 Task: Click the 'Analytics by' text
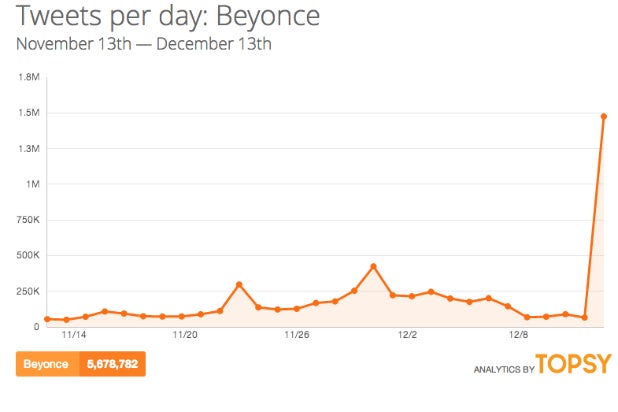click(502, 369)
